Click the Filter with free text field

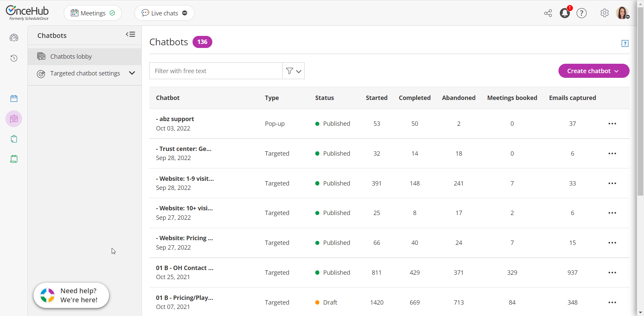click(216, 71)
